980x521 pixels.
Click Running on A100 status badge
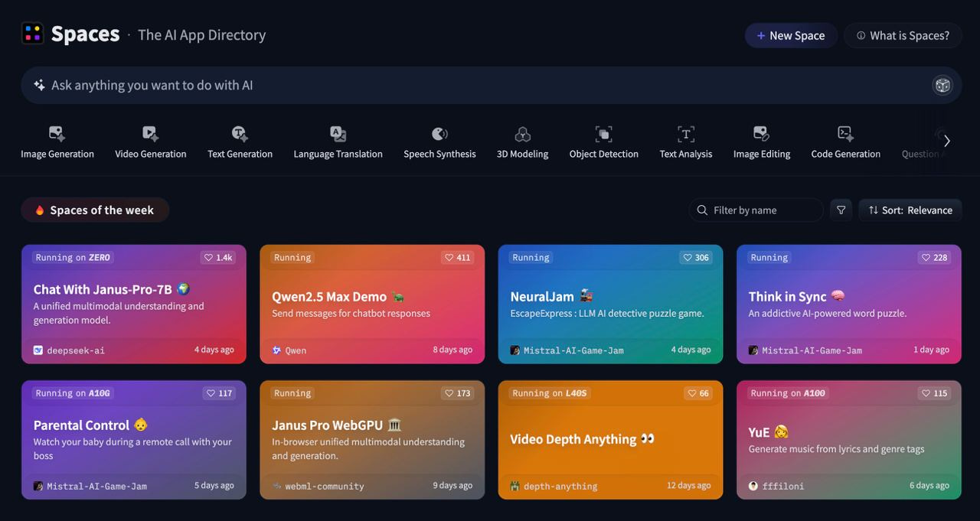click(x=789, y=393)
